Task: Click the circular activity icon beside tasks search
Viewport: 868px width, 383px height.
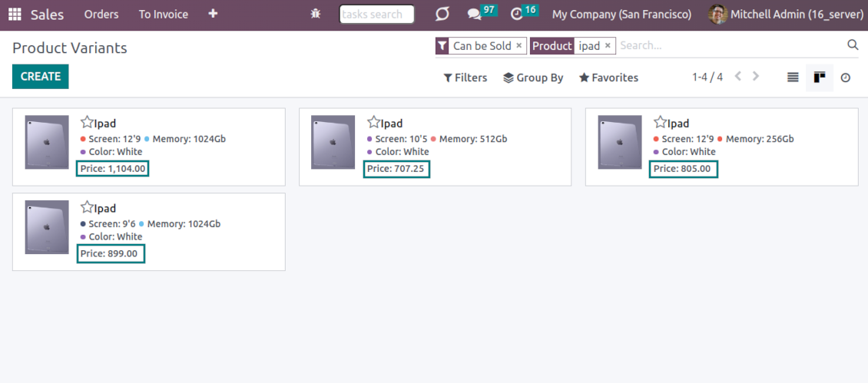Action: point(442,15)
